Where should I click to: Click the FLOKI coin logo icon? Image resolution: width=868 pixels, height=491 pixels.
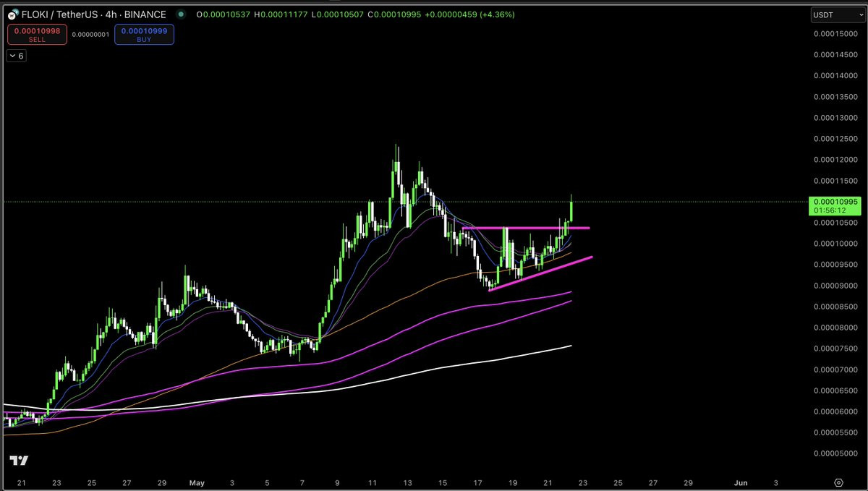(x=14, y=14)
